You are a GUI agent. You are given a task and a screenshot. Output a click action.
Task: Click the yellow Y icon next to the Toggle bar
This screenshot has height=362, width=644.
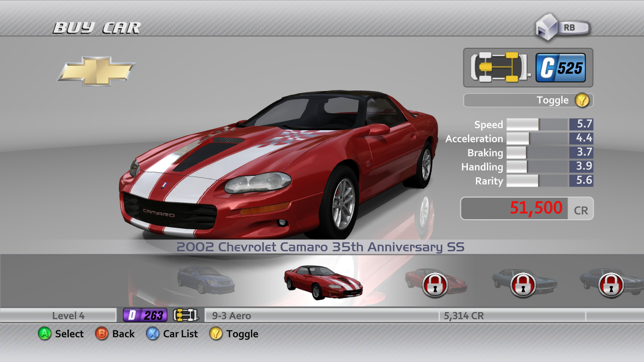[582, 100]
